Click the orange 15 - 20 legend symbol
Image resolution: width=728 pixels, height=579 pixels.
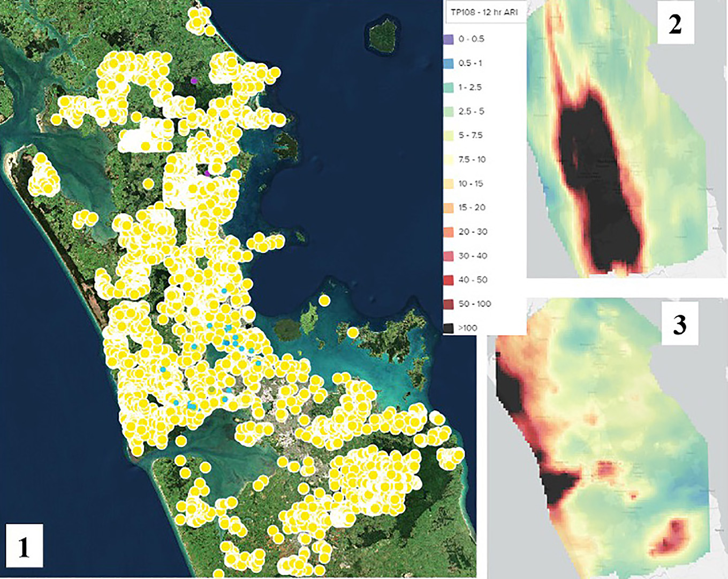pyautogui.click(x=449, y=207)
